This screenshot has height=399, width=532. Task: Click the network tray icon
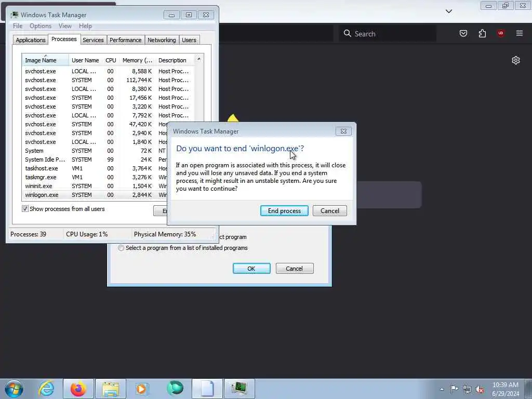point(467,390)
